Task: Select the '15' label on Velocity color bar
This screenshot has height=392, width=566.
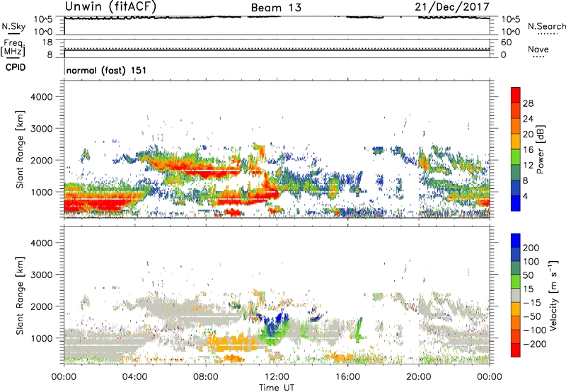Action: pyautogui.click(x=528, y=289)
